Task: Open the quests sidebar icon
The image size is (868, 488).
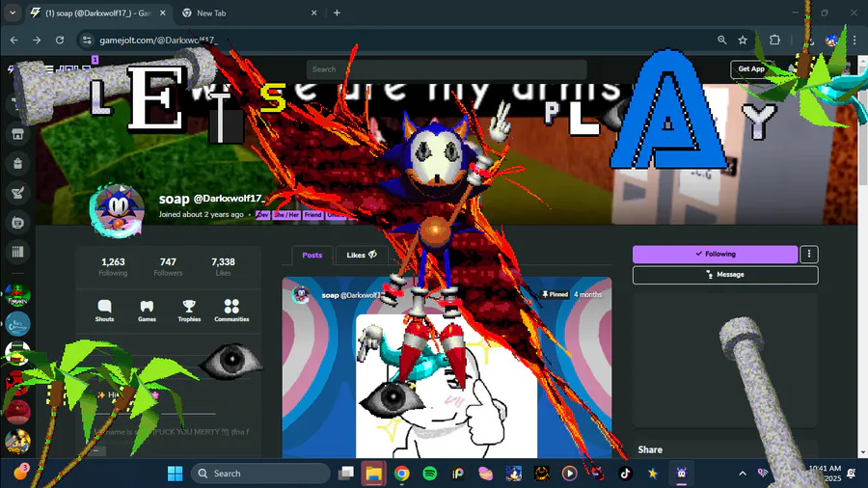Action: [x=17, y=193]
